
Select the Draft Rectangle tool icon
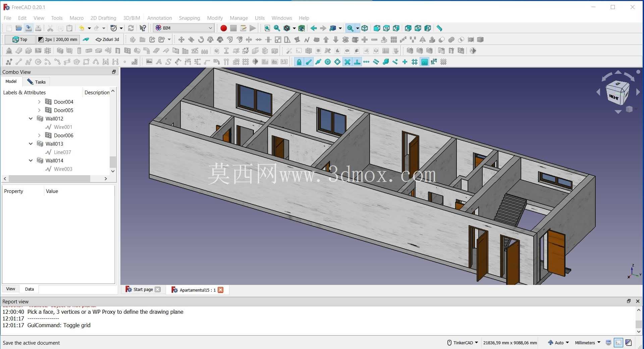coord(86,62)
